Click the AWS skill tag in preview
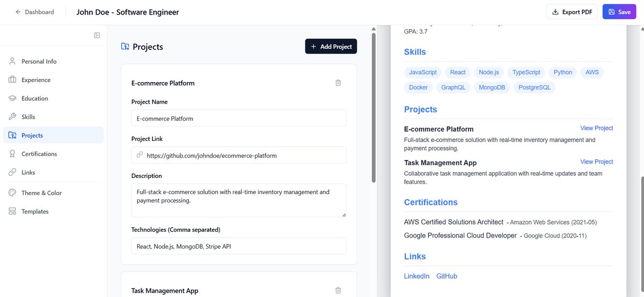The image size is (644, 297). click(592, 72)
